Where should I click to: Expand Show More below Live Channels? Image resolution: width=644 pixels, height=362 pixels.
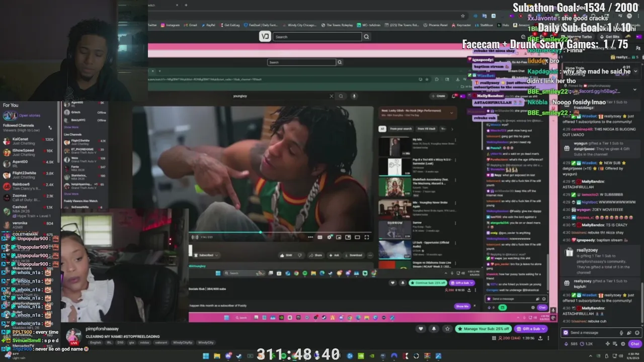click(x=71, y=194)
